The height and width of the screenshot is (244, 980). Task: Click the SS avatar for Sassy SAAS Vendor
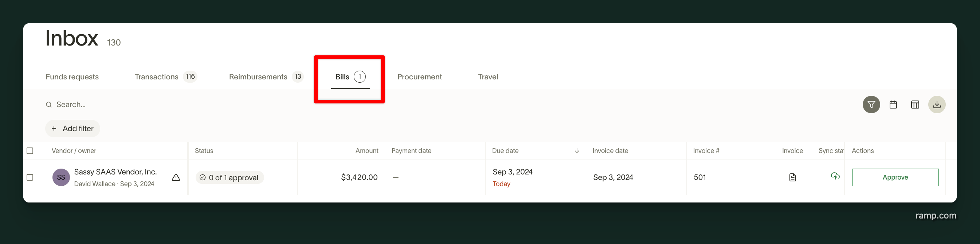61,177
